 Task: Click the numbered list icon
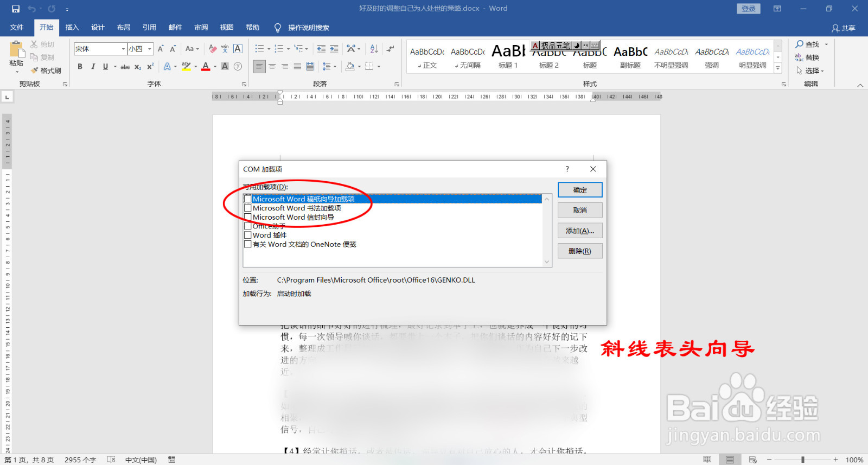[x=279, y=49]
